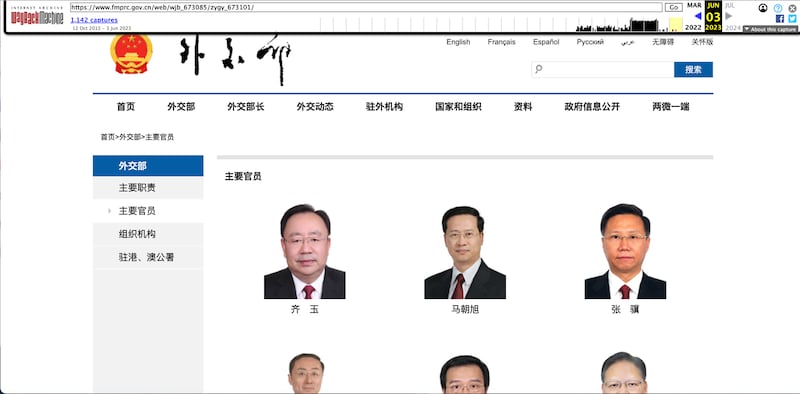This screenshot has height=394, width=800.
Task: Click the blue 搜索 search button
Action: [693, 69]
